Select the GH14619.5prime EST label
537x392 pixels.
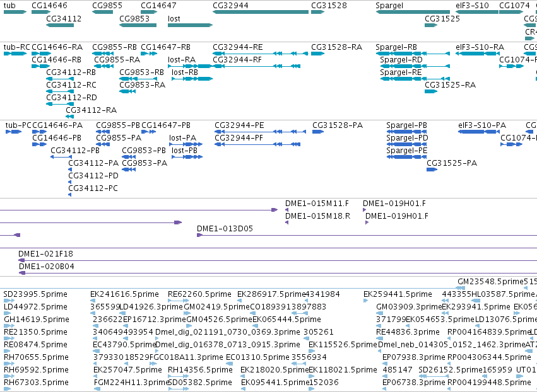37,320
